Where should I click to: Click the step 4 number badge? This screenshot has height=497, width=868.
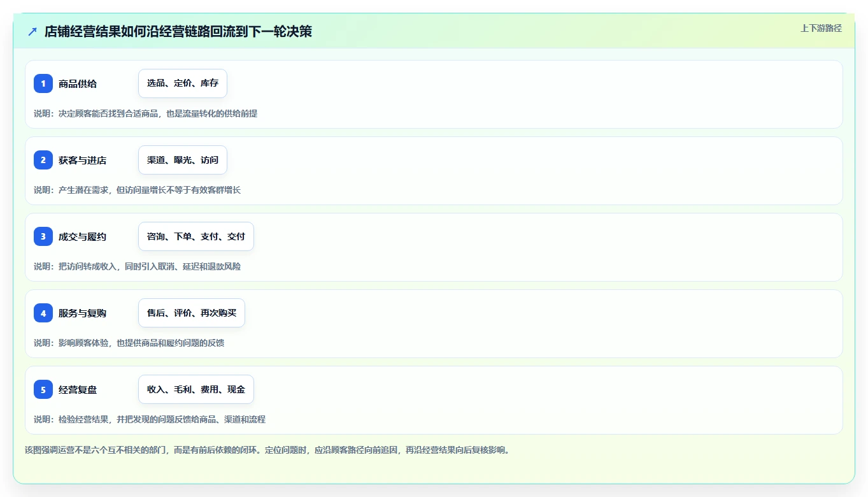(x=43, y=313)
